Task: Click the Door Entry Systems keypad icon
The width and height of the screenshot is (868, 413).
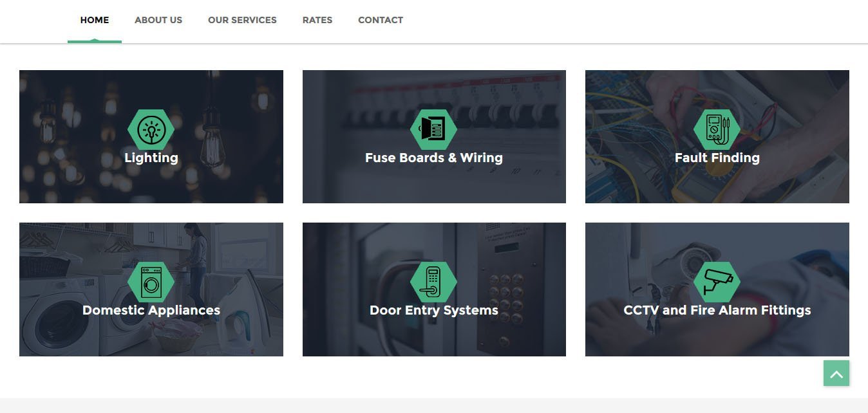Action: 434,282
